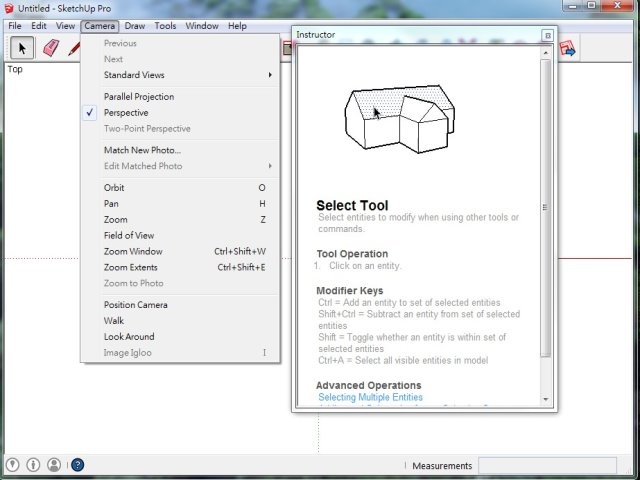Open the View menu
This screenshot has width=640, height=480.
click(65, 26)
